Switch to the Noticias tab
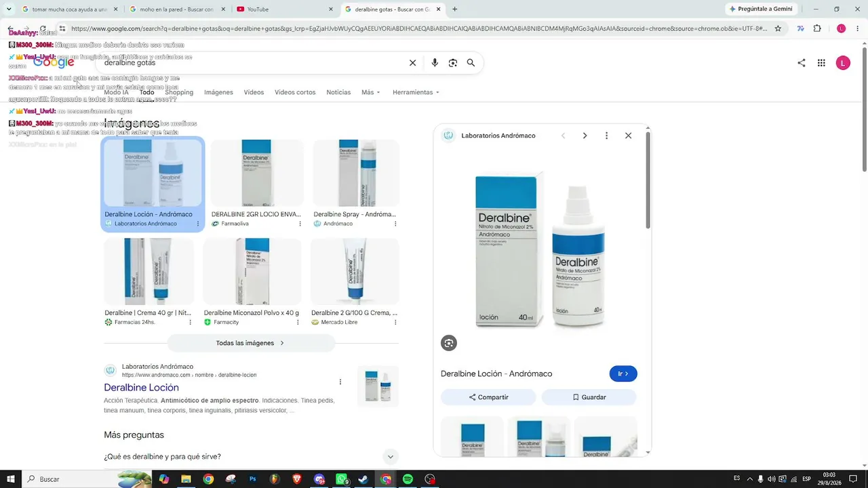Viewport: 868px width, 488px height. click(x=338, y=92)
